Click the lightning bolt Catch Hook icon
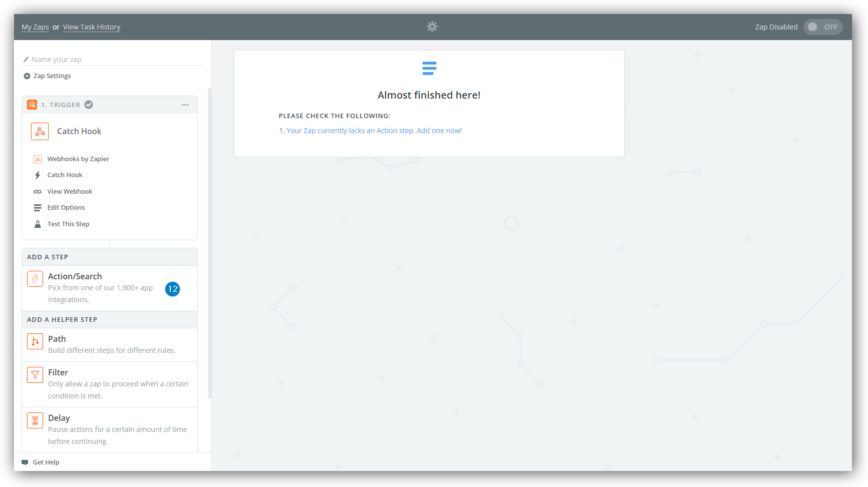The image size is (868, 487). [x=38, y=175]
